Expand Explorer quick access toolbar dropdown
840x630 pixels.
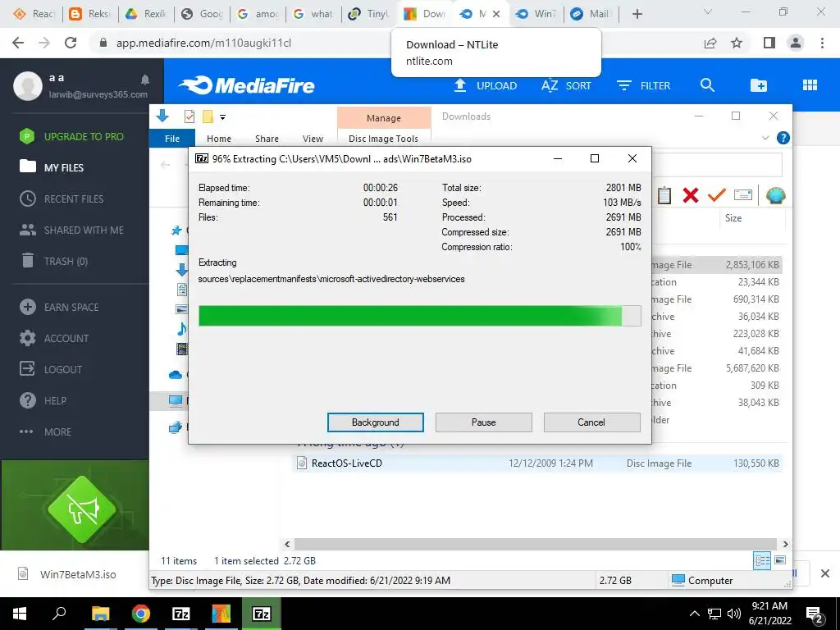click(223, 116)
